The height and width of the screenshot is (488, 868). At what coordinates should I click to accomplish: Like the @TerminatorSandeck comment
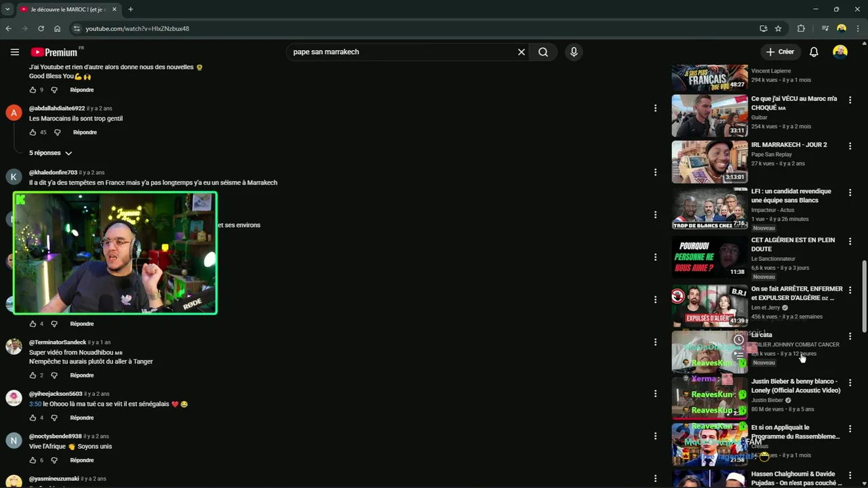coord(33,375)
